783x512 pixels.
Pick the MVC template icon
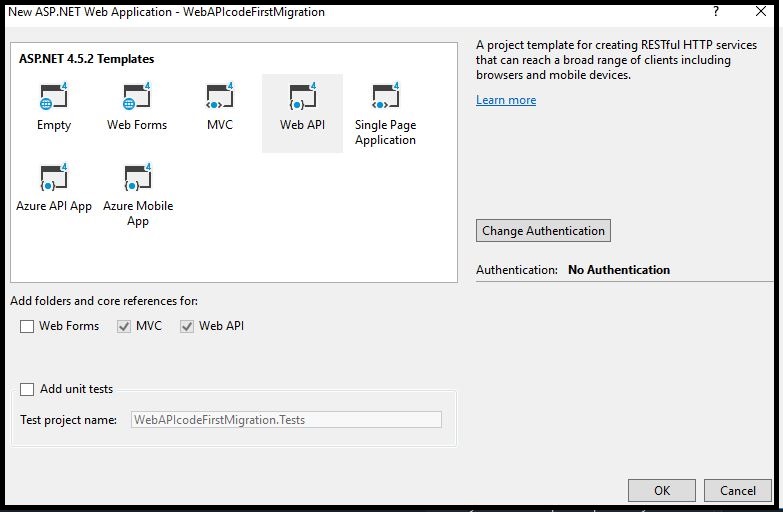(220, 96)
